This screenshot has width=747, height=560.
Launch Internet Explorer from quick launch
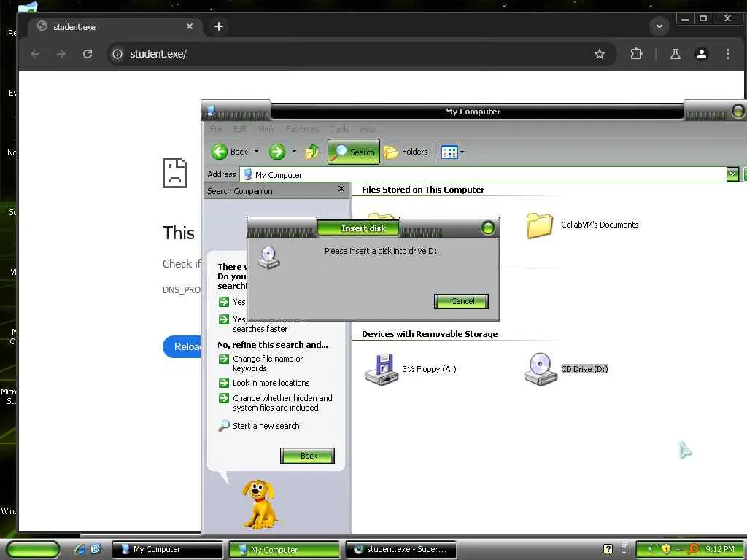pos(80,549)
